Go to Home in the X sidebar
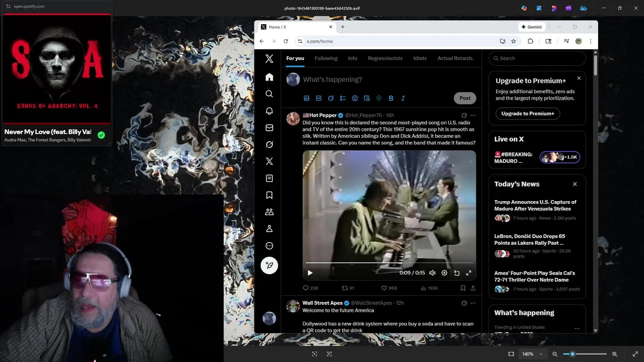 pos(269,77)
